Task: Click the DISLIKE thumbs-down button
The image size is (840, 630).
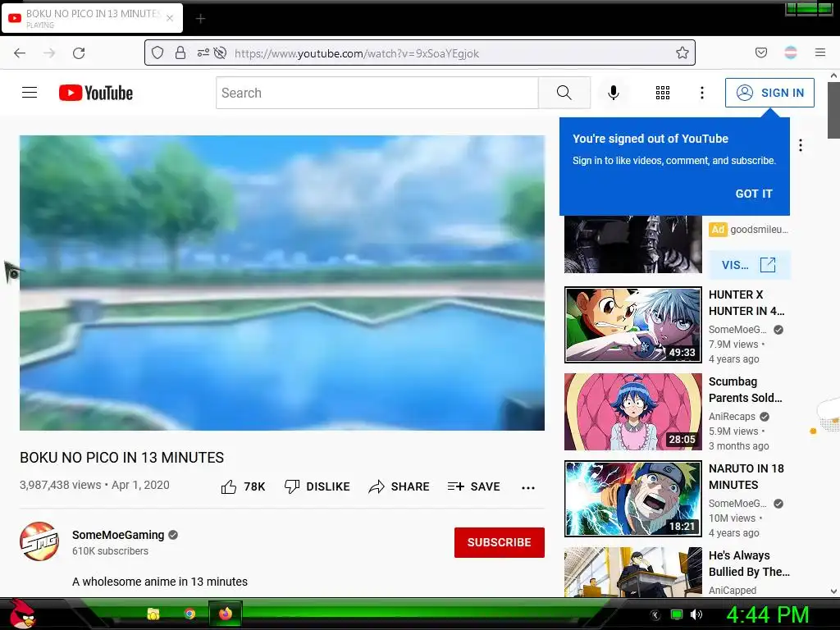Action: tap(317, 486)
